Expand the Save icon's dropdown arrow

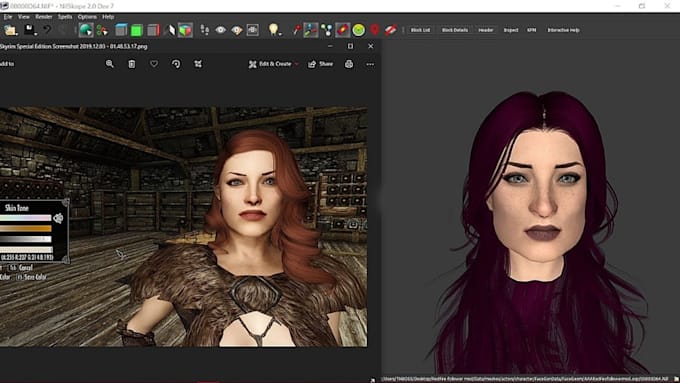pos(36,33)
